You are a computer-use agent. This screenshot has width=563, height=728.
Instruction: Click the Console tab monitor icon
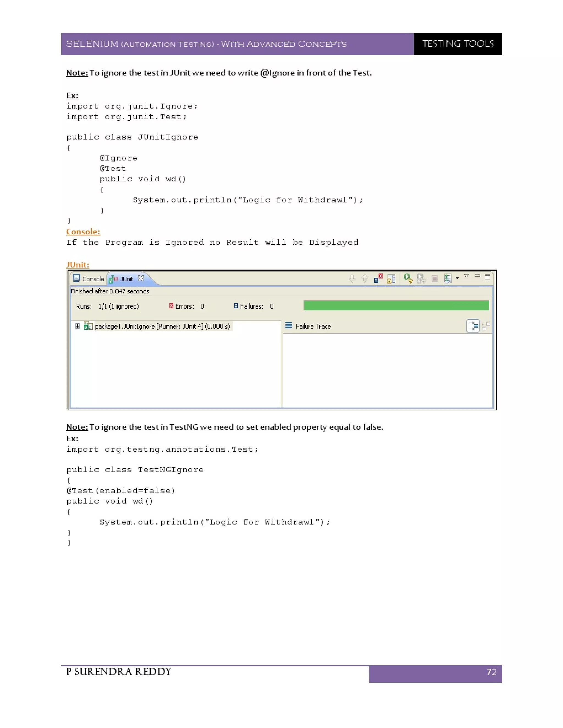pos(76,278)
